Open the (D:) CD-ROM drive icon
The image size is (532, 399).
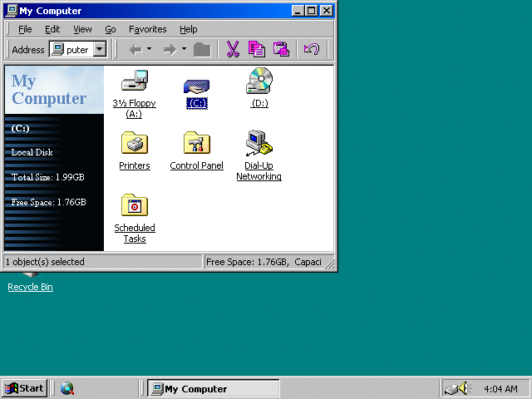[259, 81]
